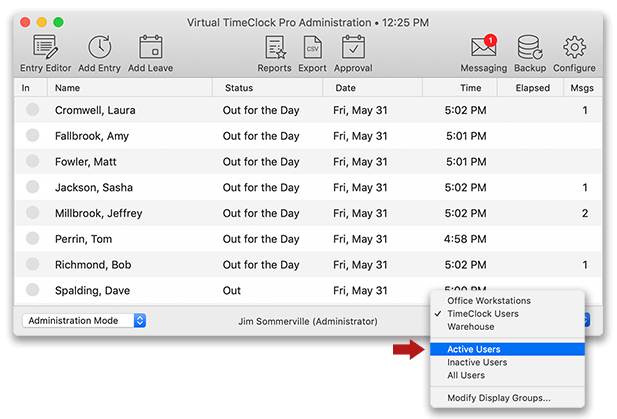Image resolution: width=617 pixels, height=419 pixels.
Task: Click message count 2 for Millbrook
Action: (x=585, y=213)
